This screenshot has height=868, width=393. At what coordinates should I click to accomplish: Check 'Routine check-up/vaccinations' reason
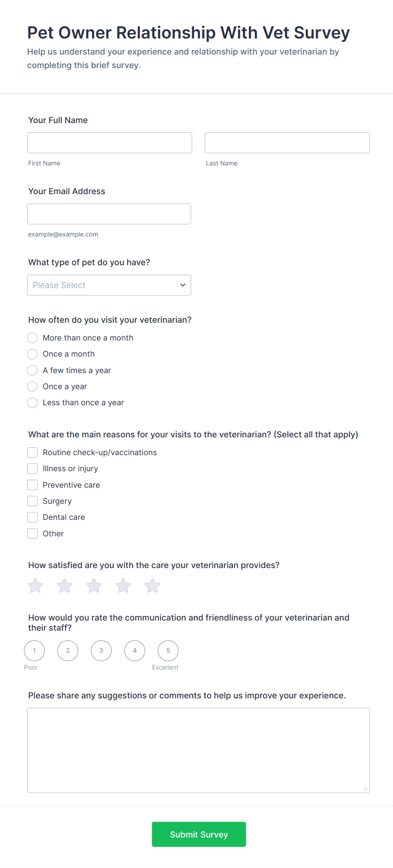pos(33,453)
